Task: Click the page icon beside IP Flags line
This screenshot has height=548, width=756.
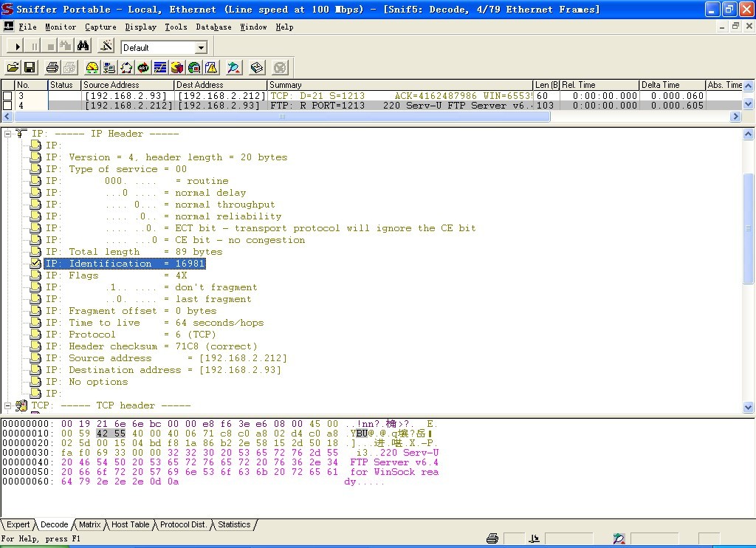Action: pyautogui.click(x=35, y=275)
